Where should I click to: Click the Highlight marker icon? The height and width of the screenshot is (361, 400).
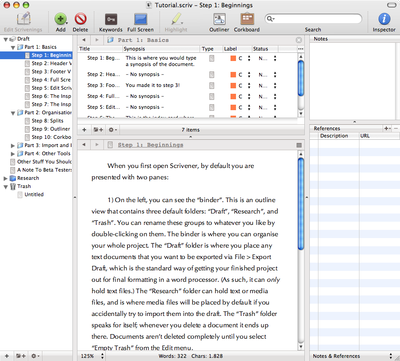[x=176, y=19]
